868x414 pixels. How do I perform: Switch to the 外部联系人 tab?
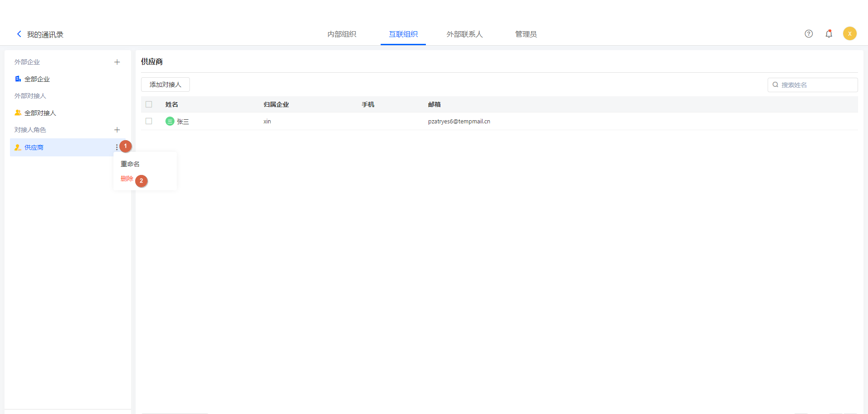[464, 34]
